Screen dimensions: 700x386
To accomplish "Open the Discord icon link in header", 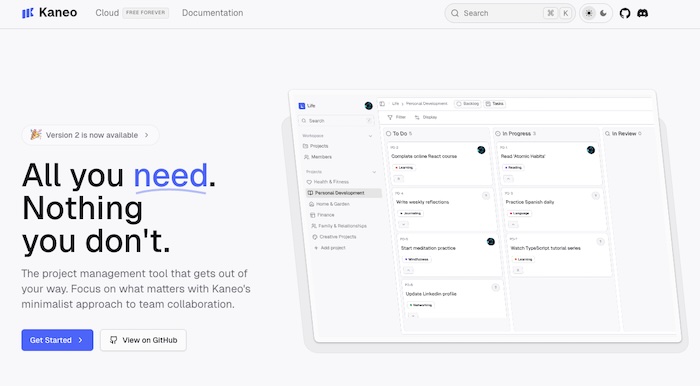I will [x=642, y=13].
